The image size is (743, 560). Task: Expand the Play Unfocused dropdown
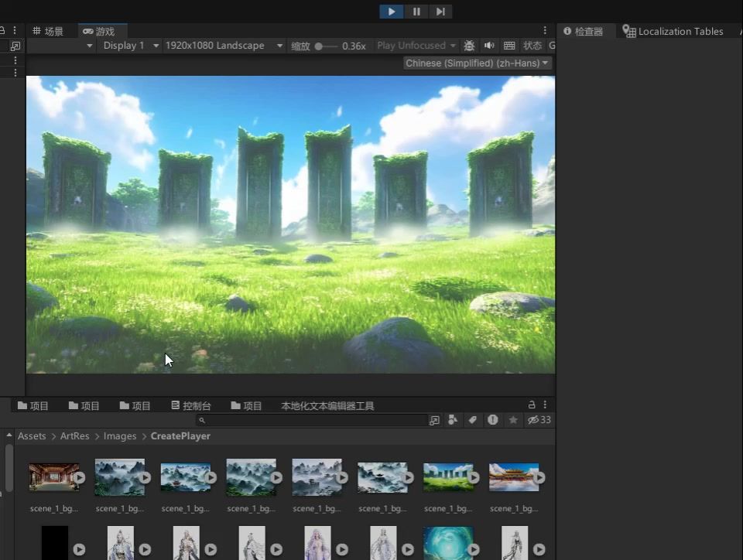(x=416, y=46)
